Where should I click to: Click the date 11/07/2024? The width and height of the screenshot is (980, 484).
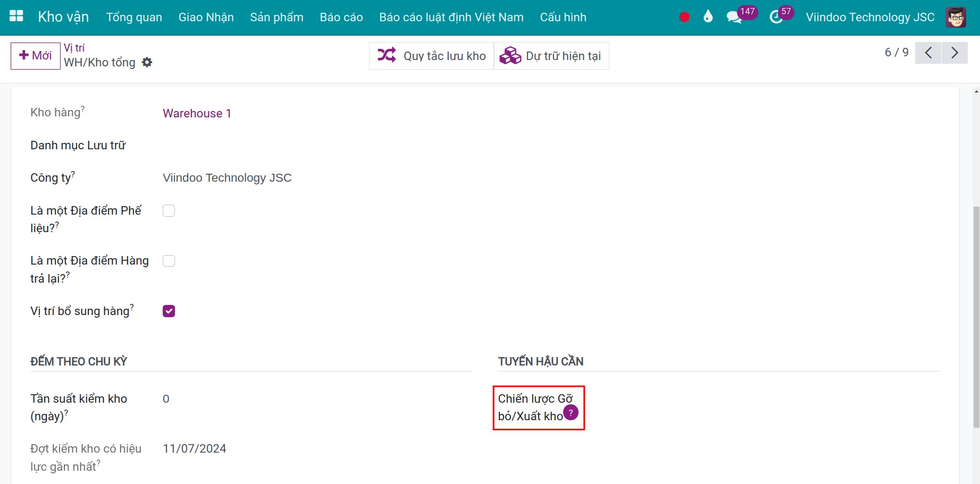[195, 449]
